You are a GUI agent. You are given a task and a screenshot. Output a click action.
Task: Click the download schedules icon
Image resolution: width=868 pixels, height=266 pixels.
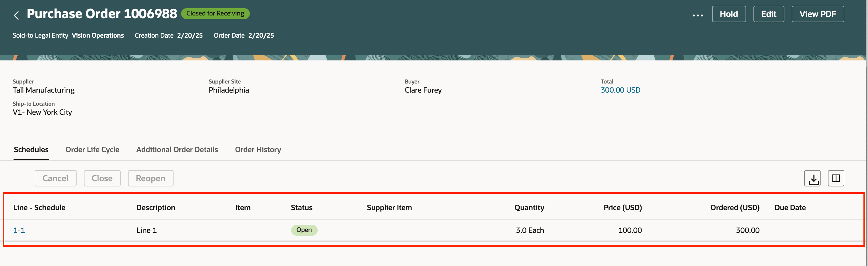pyautogui.click(x=812, y=178)
